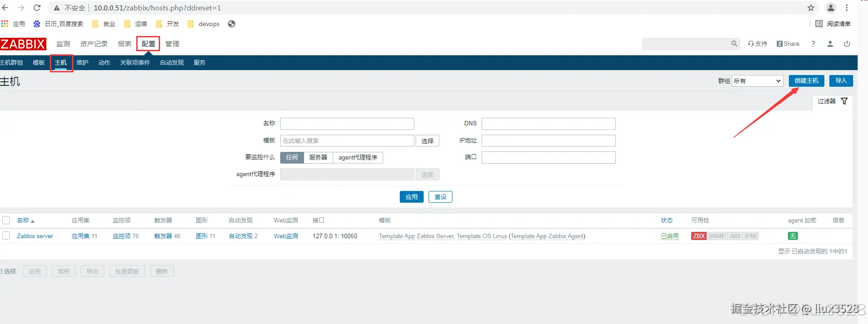Click the 不安全 site security warning

tap(70, 8)
